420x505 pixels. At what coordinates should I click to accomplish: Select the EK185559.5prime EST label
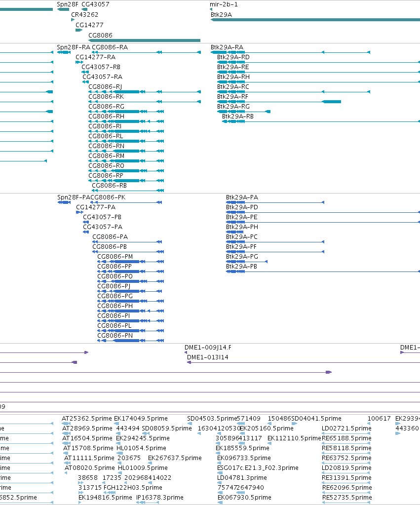pos(242,448)
